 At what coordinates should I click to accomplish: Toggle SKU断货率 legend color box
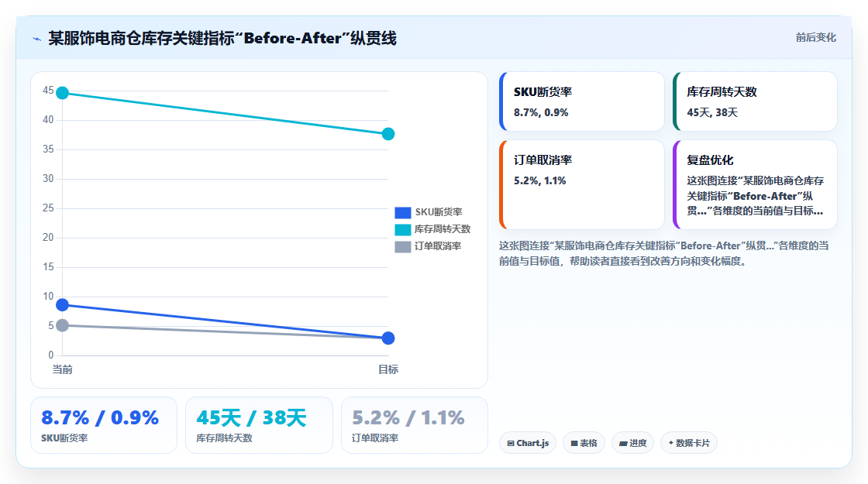click(x=402, y=212)
